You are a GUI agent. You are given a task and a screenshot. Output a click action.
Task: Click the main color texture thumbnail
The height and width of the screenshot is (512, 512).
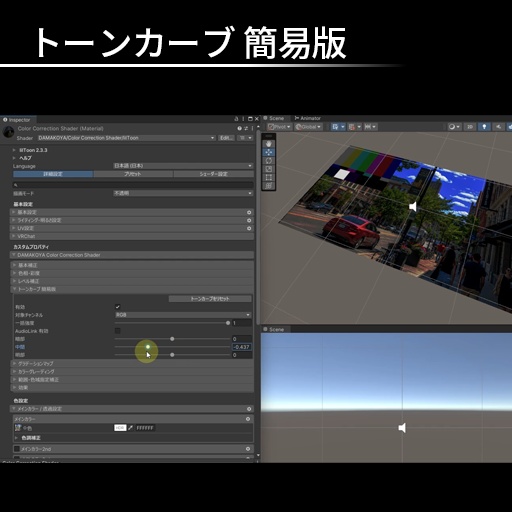(x=18, y=428)
